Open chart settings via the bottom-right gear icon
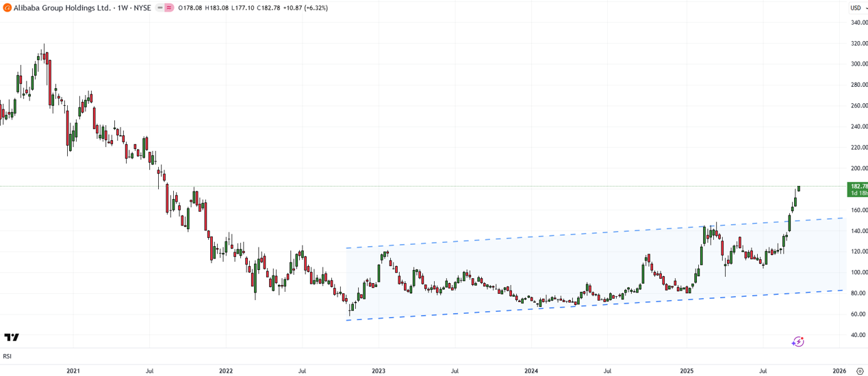 point(860,371)
